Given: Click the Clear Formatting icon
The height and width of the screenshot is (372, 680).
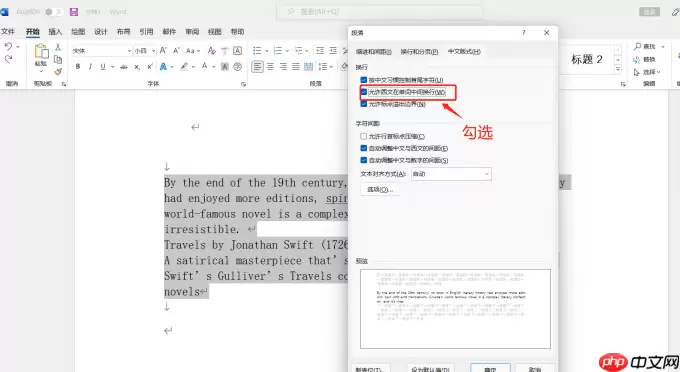Looking at the screenshot, I should 212,51.
